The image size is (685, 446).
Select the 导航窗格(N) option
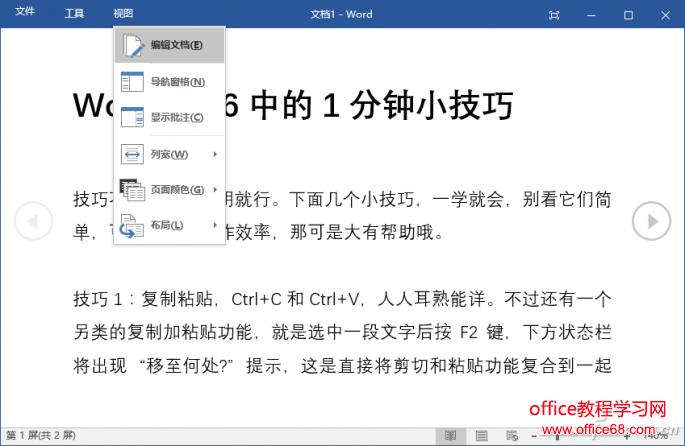[170, 82]
